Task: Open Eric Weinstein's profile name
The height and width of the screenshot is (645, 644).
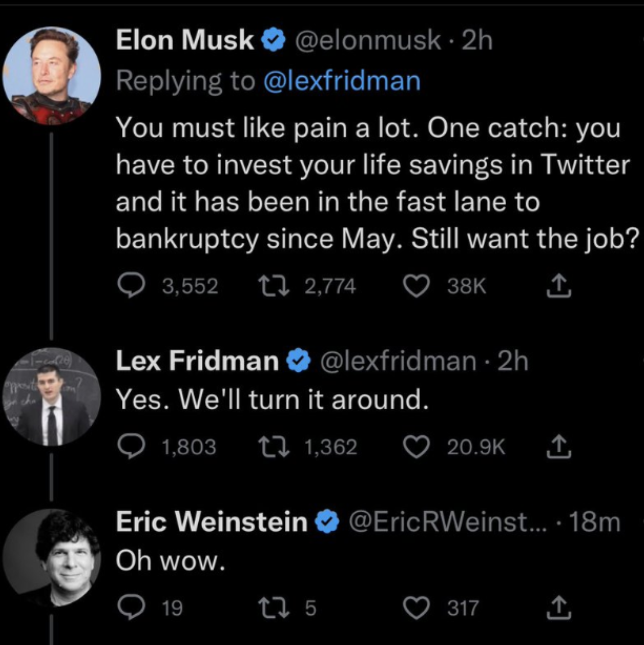Action: coord(211,522)
